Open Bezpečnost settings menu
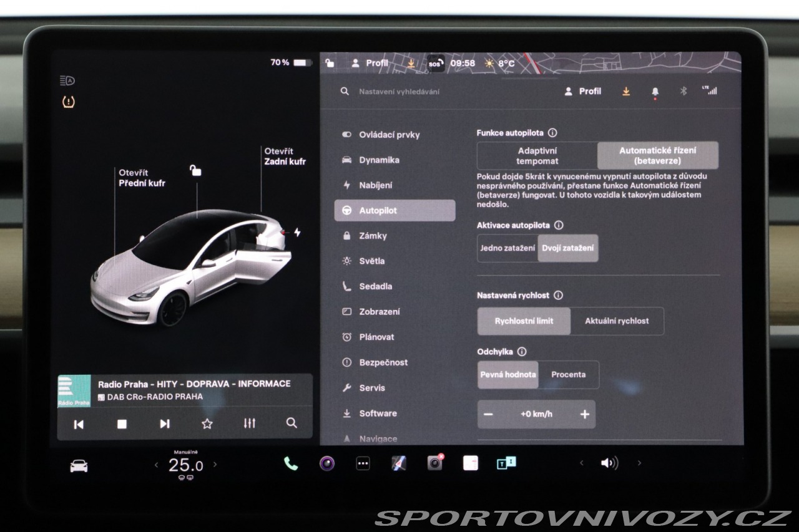Screen dimensions: 799x532 click(383, 362)
